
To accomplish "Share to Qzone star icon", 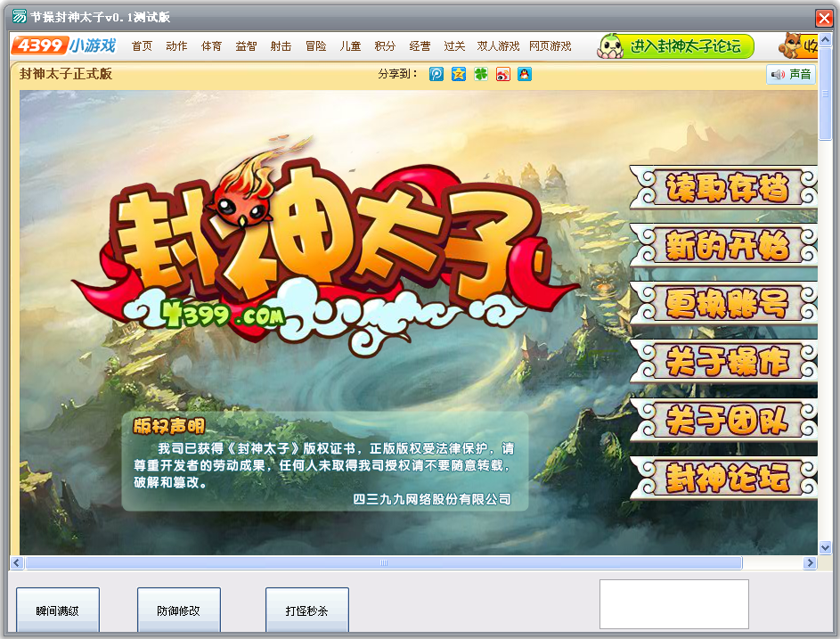I will pos(458,74).
